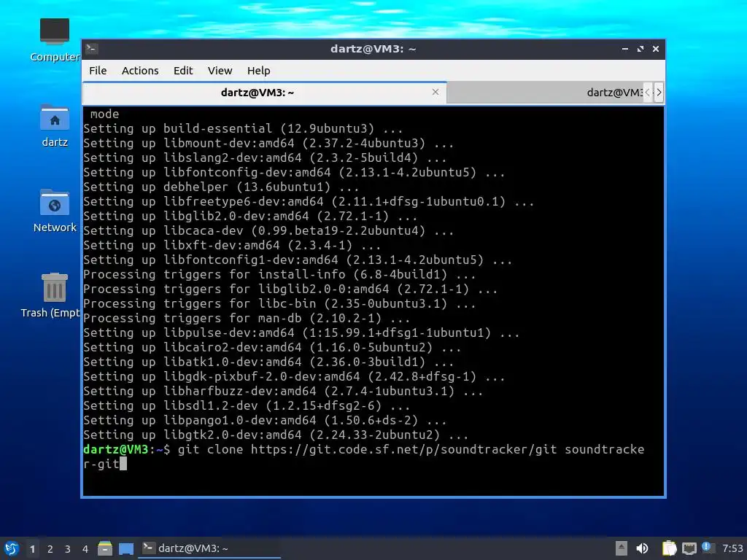Screen dimensions: 747x560
Task: Open the update notifier tray icon
Action: click(x=708, y=548)
